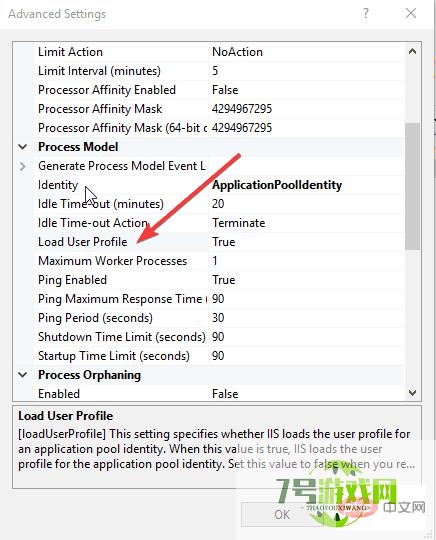Select the Load User Profile True value

[x=306, y=242]
